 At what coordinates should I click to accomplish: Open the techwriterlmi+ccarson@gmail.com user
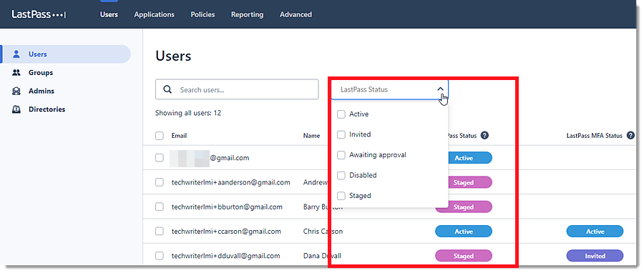(x=226, y=231)
